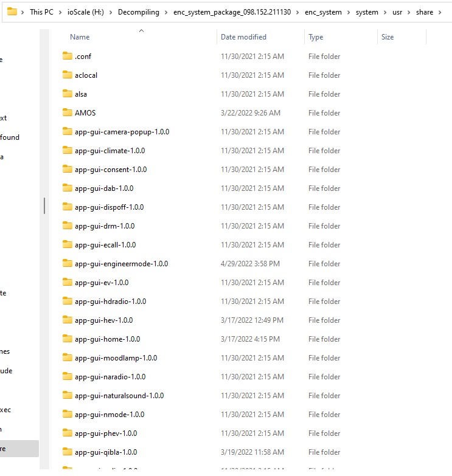The image size is (452, 476).
Task: Click the app-gui-naturalsound-1.0.0 folder icon
Action: coord(67,395)
